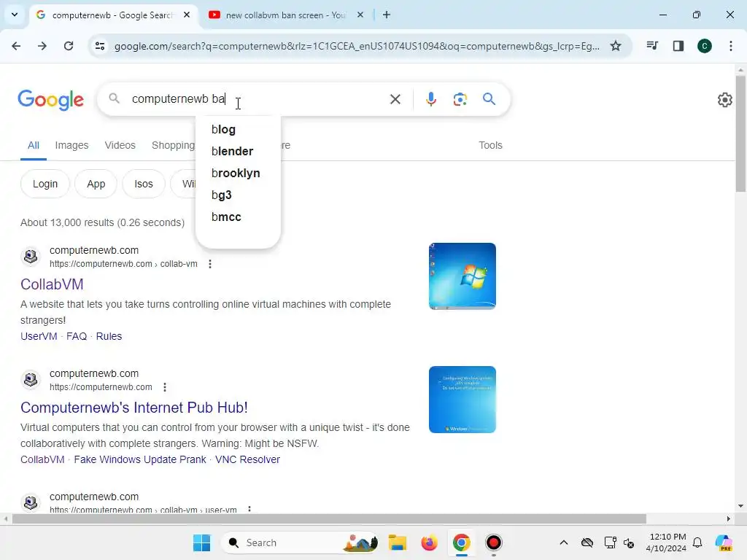Close the Google Search tab

[187, 15]
